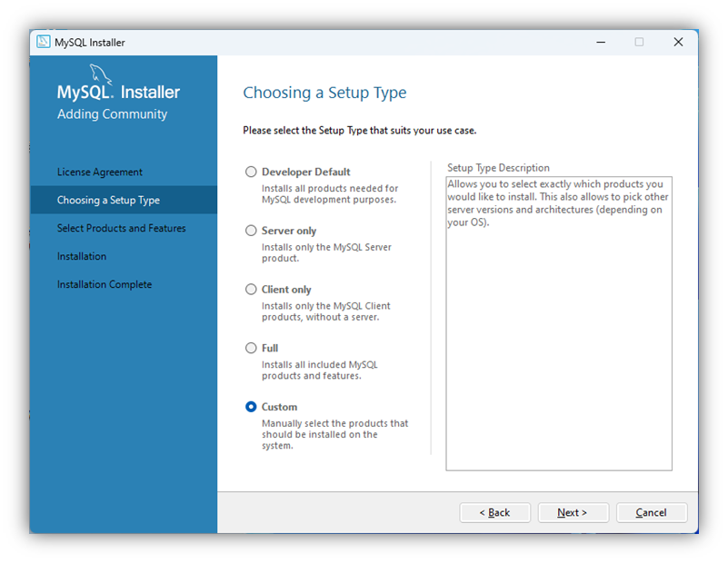Pick the Full setup type

[x=251, y=348]
